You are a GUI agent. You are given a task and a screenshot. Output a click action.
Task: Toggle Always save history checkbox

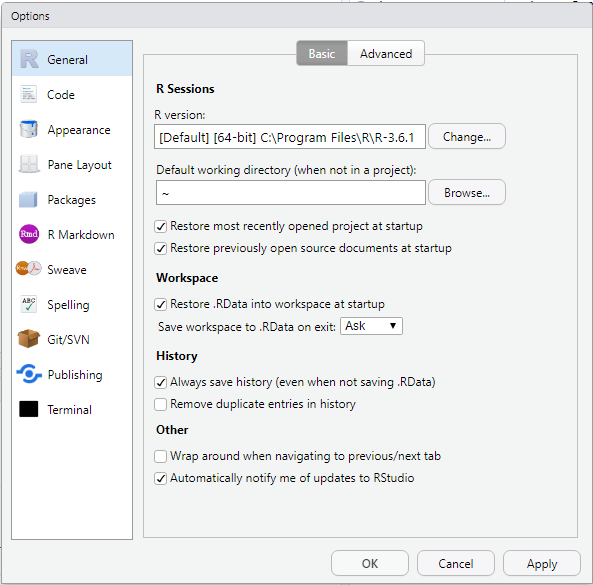(160, 382)
